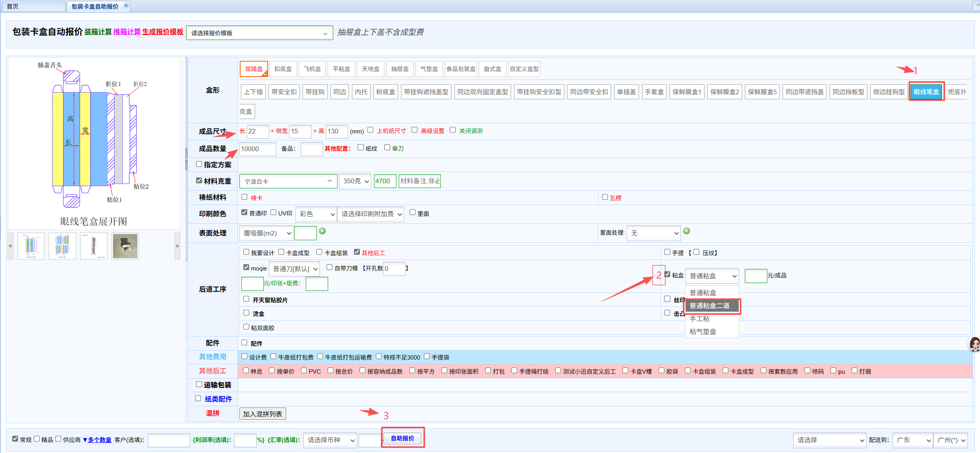
Task: Enable 我要设计 checkbox
Action: click(x=246, y=252)
